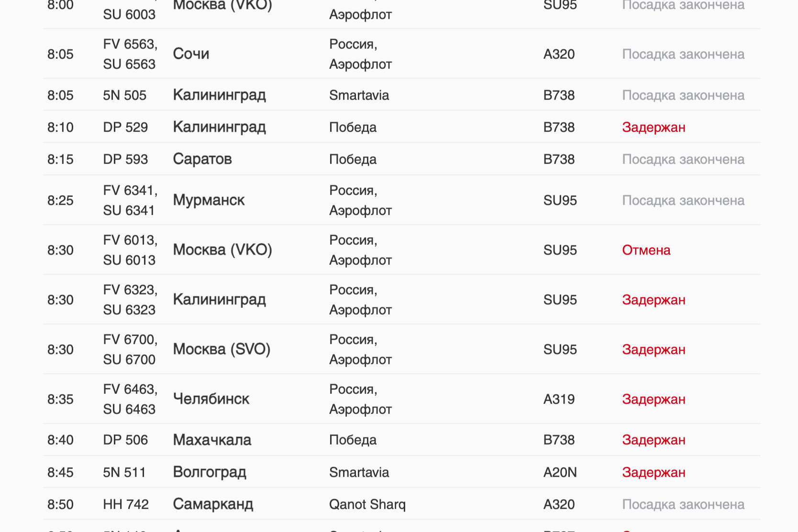This screenshot has width=798, height=532.
Task: Open the Москва (VKO) 8:30 flight
Action: pos(222,250)
